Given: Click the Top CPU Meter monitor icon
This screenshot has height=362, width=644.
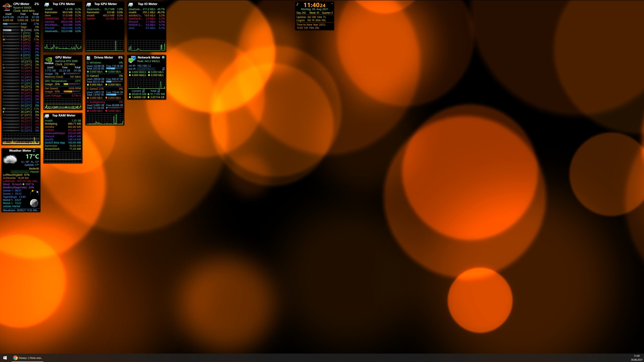Looking at the screenshot, I should pos(47,5).
